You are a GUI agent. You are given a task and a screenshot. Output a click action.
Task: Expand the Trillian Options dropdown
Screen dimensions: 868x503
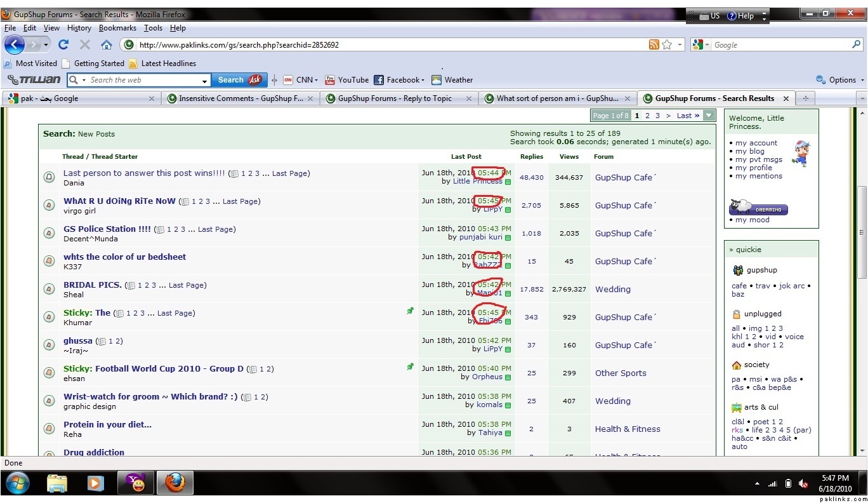point(841,80)
